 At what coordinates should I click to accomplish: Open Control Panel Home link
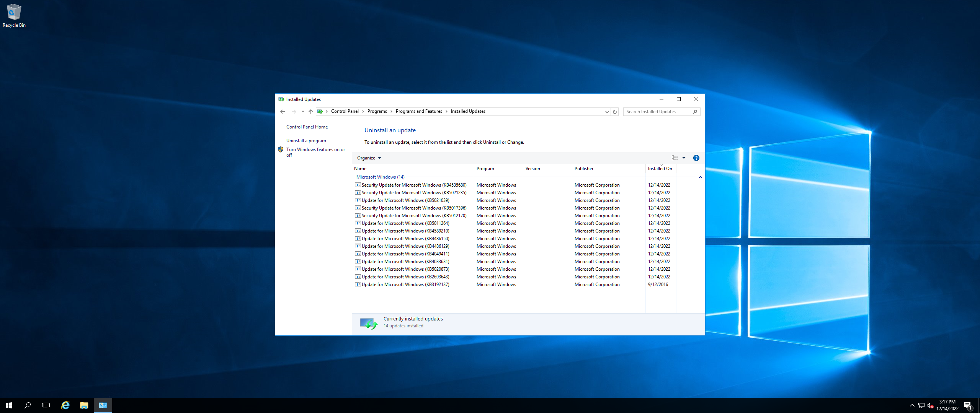(307, 127)
